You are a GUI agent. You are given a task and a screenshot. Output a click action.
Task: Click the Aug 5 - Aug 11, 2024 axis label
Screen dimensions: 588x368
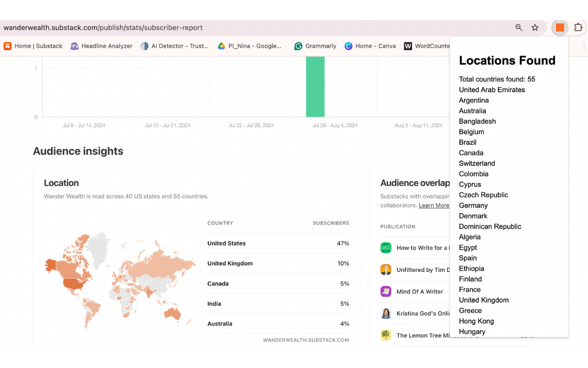418,125
